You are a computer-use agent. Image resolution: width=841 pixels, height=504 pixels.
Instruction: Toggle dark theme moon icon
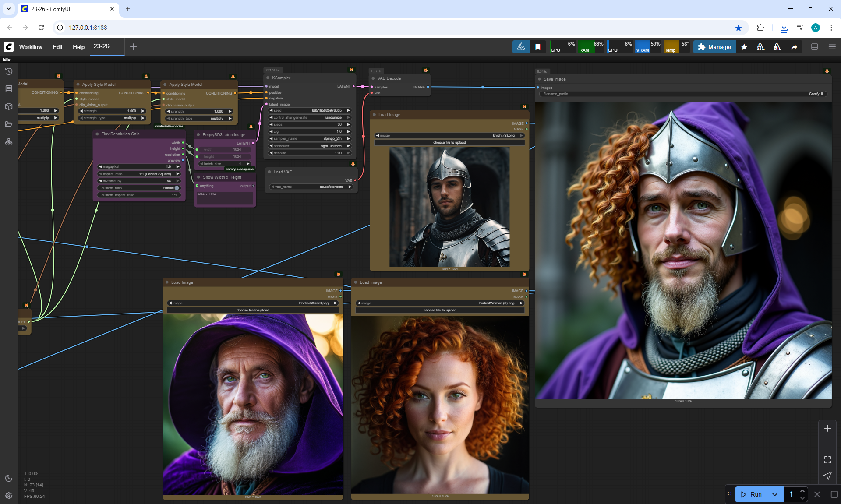tap(9, 478)
